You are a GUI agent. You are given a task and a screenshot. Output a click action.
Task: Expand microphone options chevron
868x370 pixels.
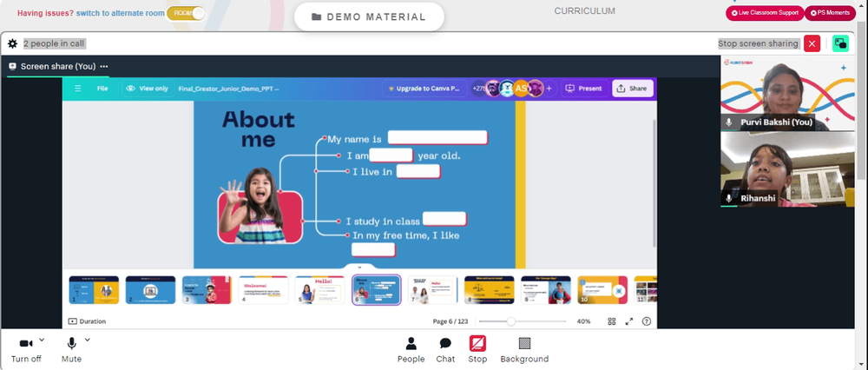click(x=87, y=340)
